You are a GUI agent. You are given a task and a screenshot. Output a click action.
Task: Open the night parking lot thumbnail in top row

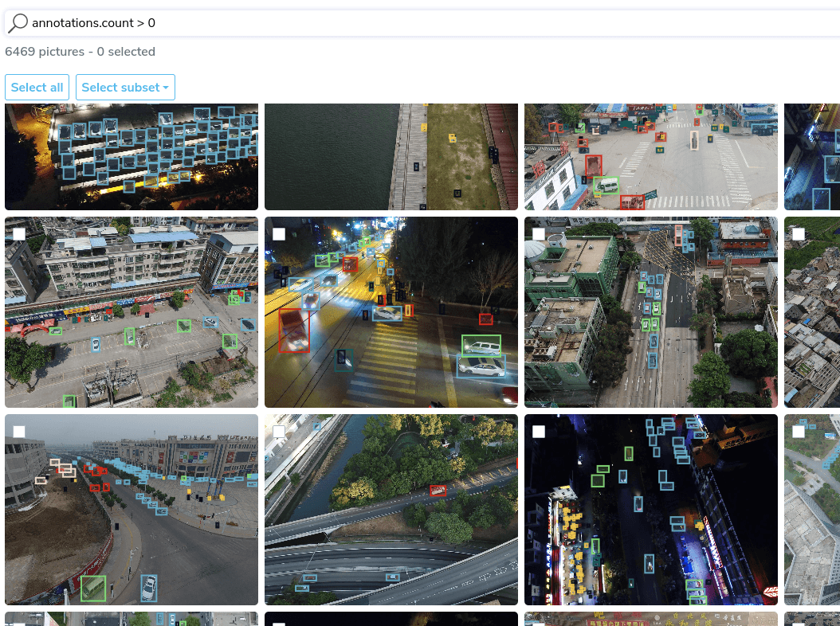tap(131, 157)
